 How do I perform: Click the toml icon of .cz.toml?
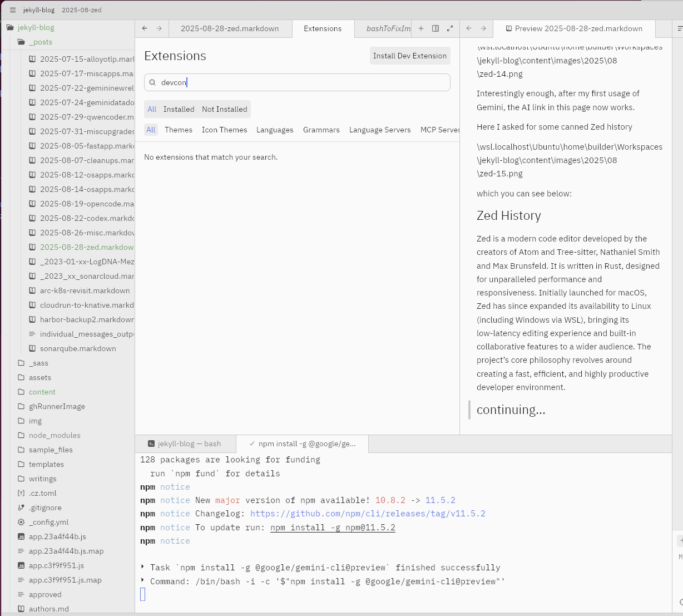(21, 493)
